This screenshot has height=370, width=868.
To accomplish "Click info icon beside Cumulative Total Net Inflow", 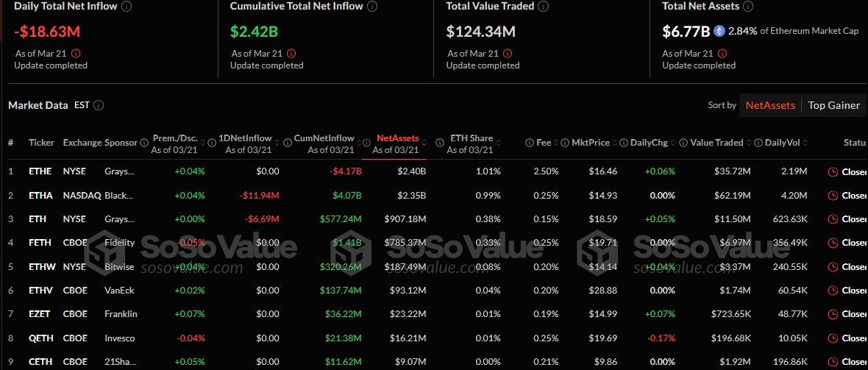I will click(372, 7).
